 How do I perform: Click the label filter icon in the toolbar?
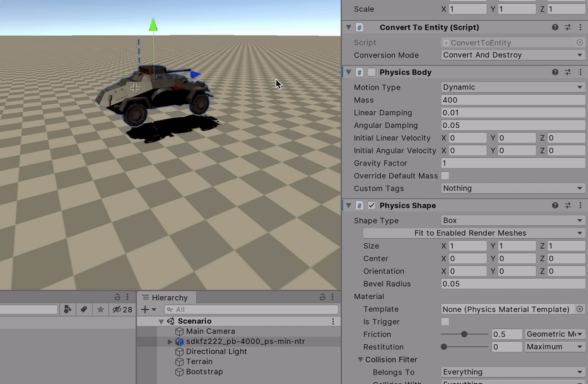tap(85, 309)
